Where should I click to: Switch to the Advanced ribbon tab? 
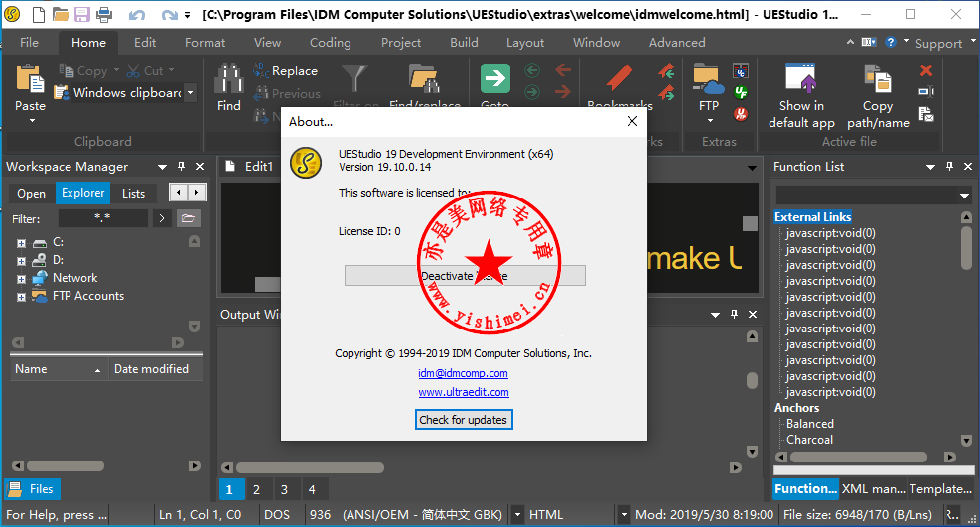click(677, 43)
